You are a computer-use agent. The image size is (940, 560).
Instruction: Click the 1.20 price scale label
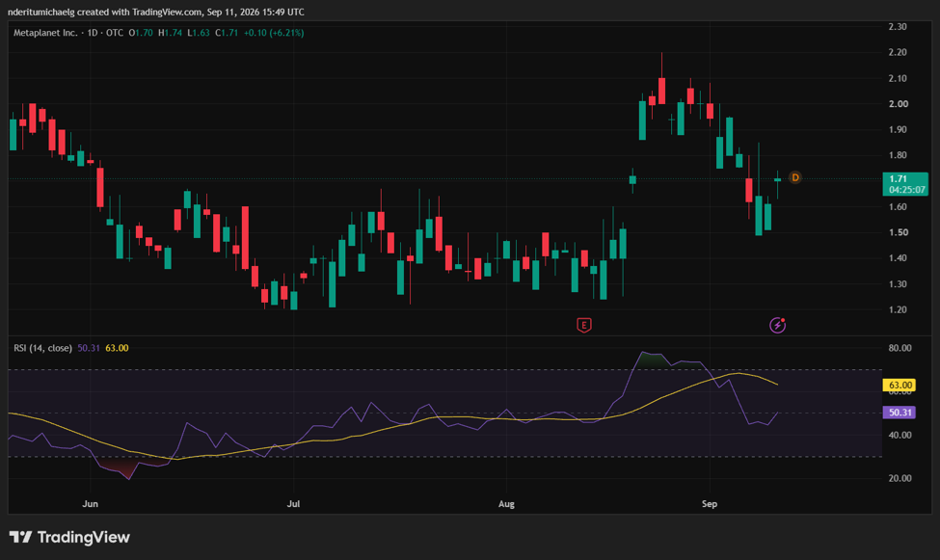coord(898,310)
